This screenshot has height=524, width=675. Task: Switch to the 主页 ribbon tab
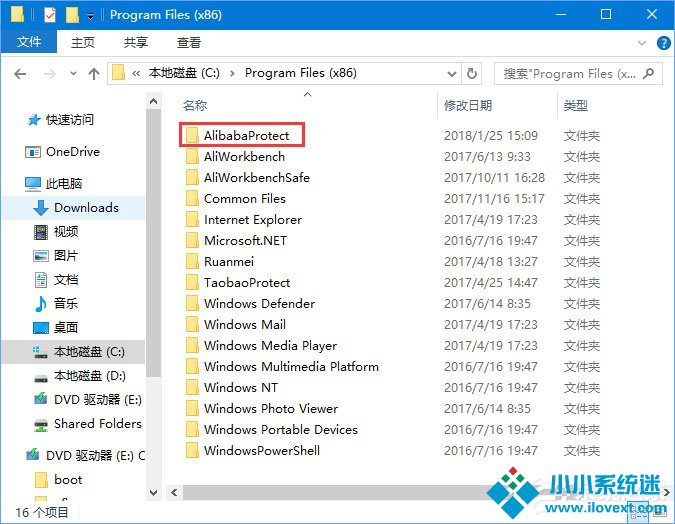[x=83, y=42]
